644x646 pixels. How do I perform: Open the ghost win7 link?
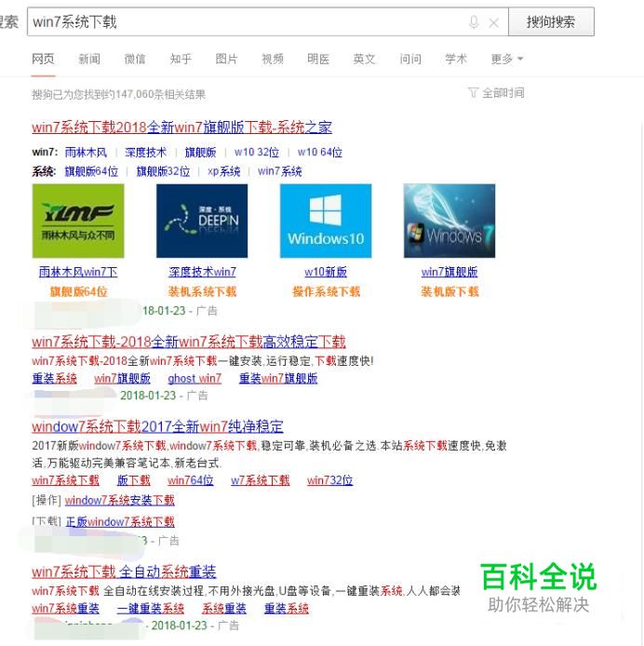click(195, 378)
